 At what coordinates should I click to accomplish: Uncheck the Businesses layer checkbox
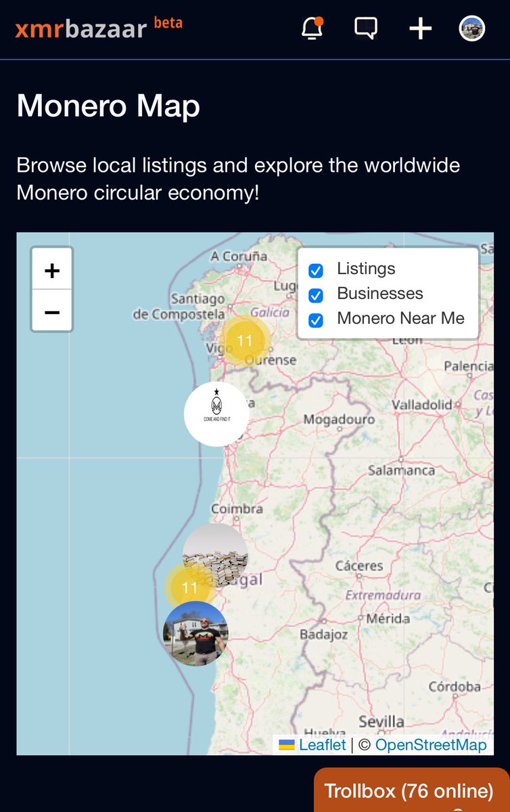[x=316, y=295]
